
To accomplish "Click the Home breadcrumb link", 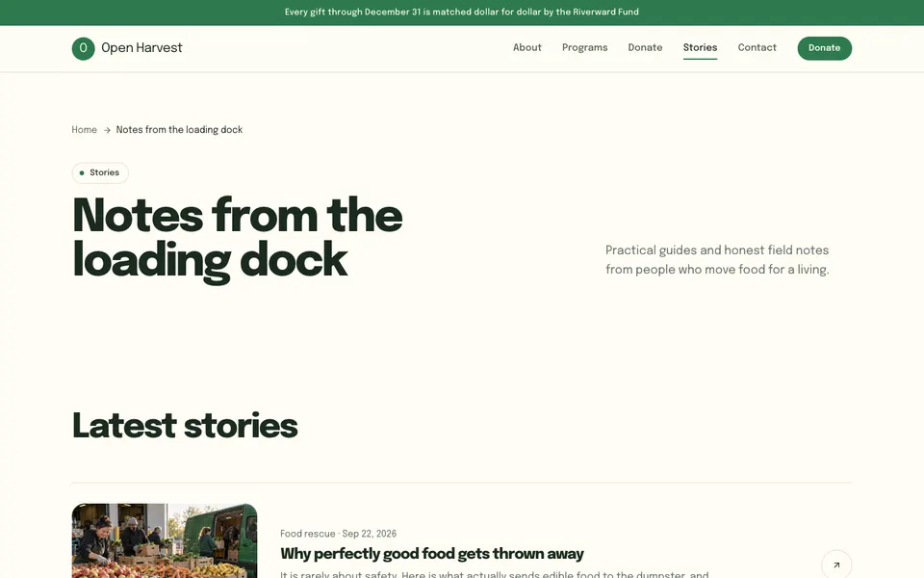I will 85,130.
